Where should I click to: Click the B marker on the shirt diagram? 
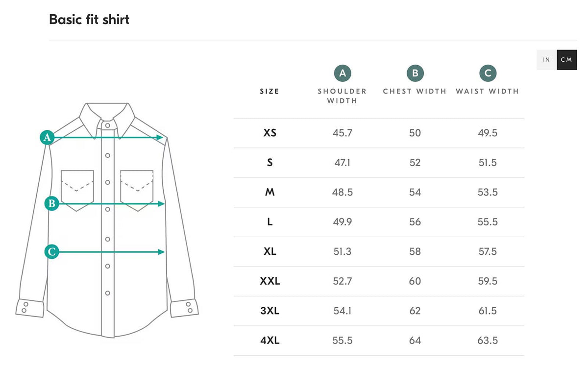click(x=52, y=203)
